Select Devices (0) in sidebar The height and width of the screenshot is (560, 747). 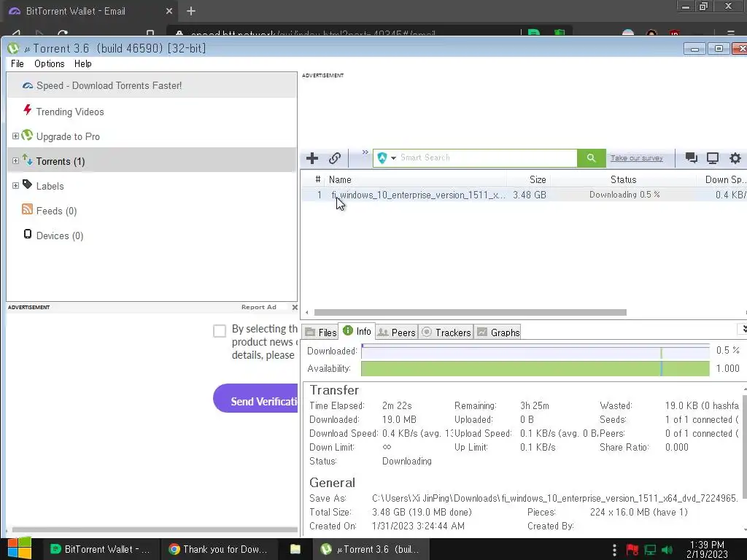[x=60, y=236]
